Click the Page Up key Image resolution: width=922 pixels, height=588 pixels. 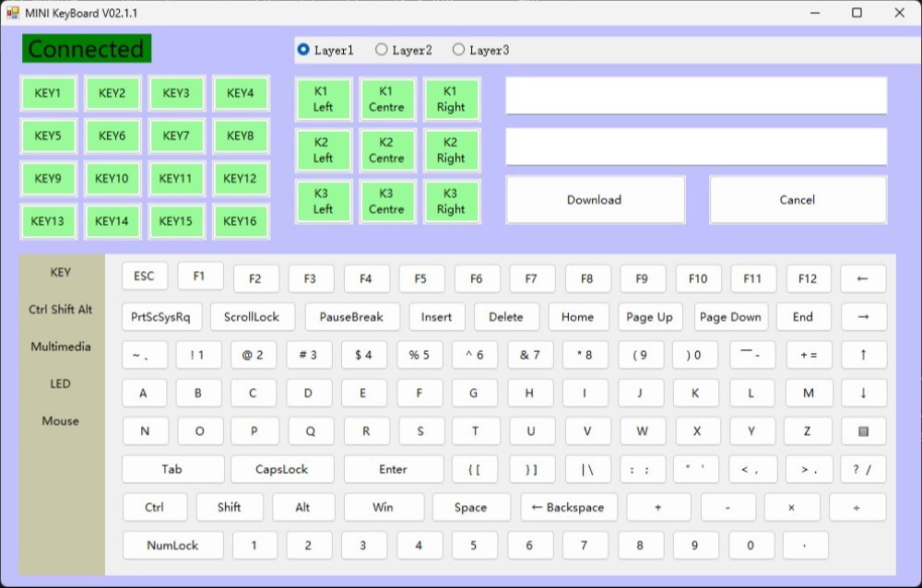point(650,317)
